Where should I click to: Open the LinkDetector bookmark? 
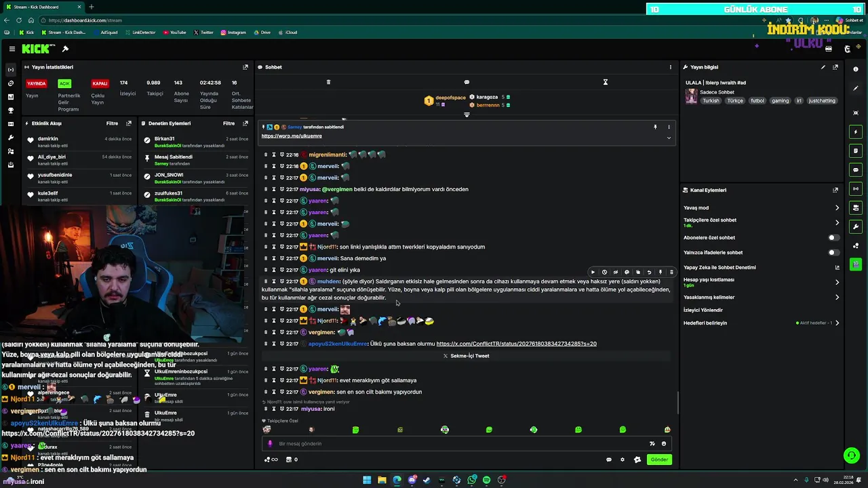[140, 33]
